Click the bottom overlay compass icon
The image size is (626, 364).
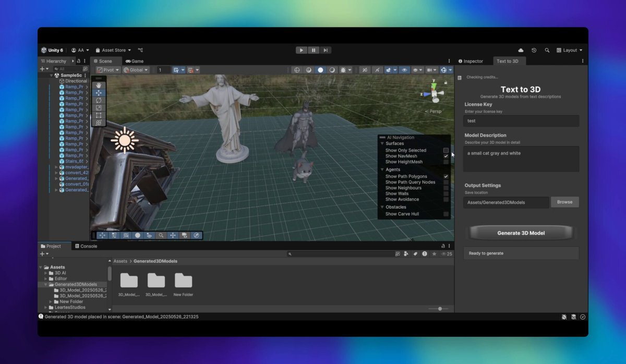click(196, 235)
